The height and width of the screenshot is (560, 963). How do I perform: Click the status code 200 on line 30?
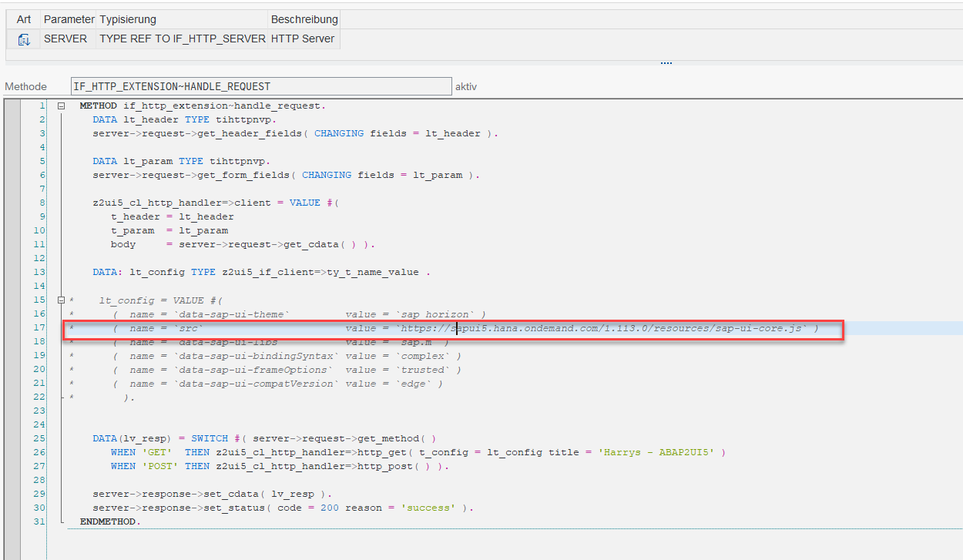(329, 508)
